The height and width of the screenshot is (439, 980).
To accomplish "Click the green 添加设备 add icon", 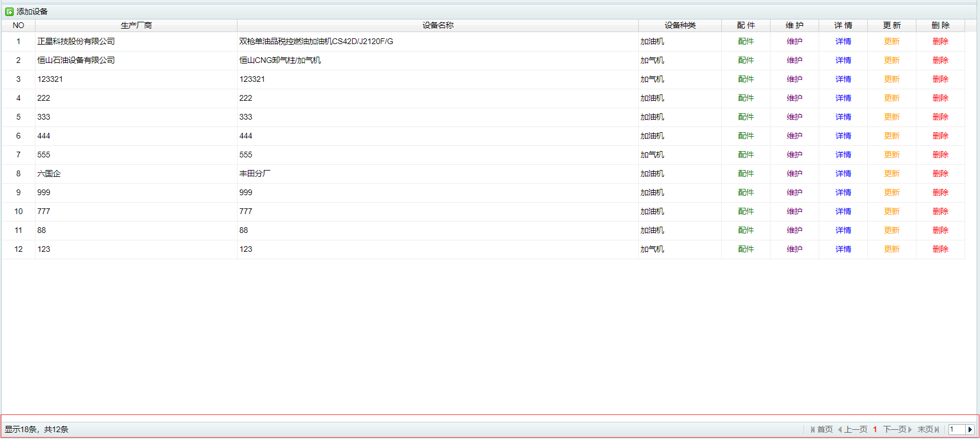I will point(9,11).
